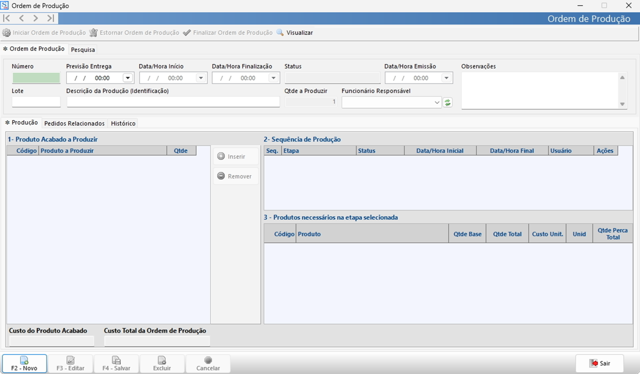Click Código header in Produto Acabado grid
The width and height of the screenshot is (640, 374).
23,151
